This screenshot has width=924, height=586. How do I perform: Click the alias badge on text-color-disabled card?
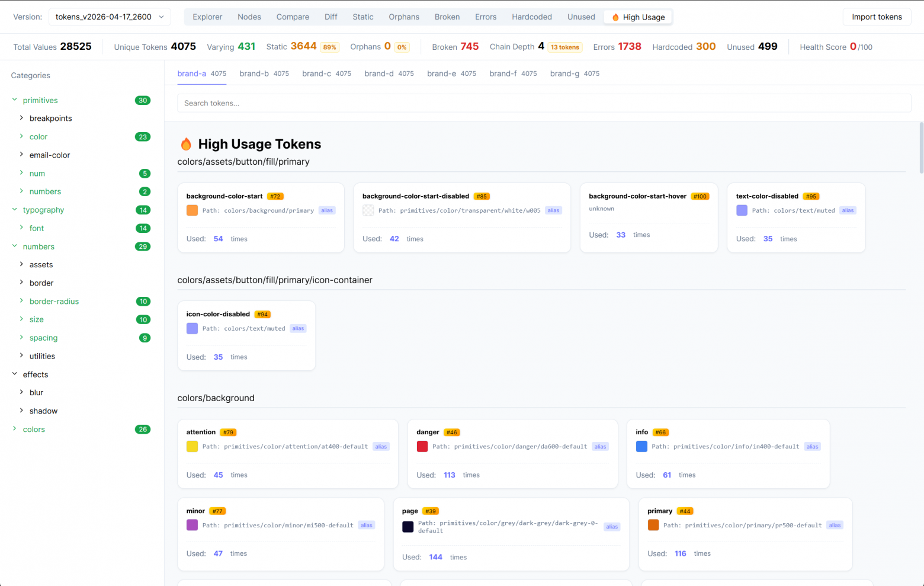[848, 210]
